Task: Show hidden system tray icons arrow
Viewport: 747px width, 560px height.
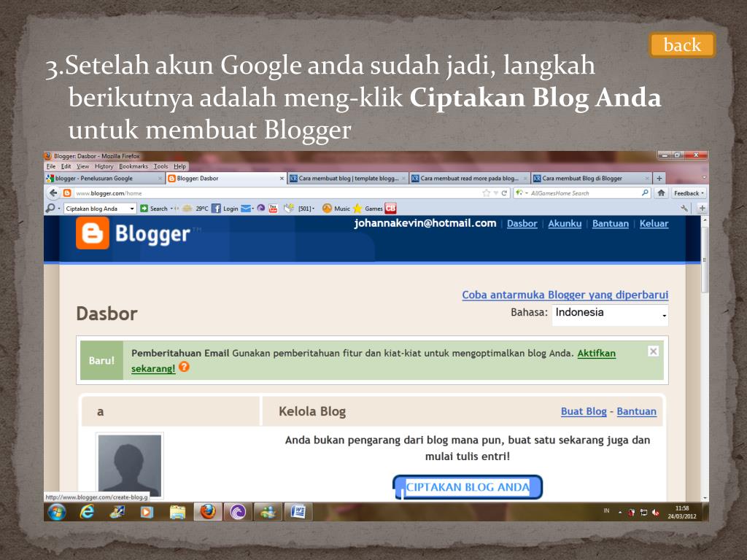Action: click(x=620, y=513)
